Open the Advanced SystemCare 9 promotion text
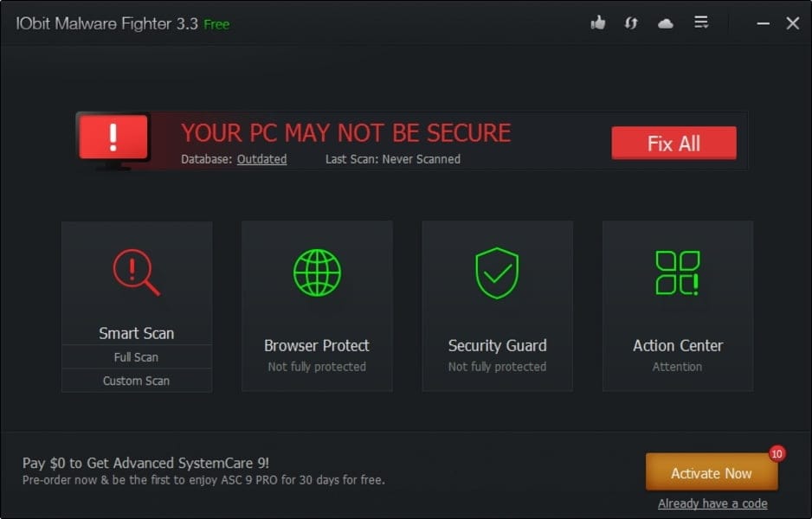Image resolution: width=812 pixels, height=519 pixels. pyautogui.click(x=146, y=463)
